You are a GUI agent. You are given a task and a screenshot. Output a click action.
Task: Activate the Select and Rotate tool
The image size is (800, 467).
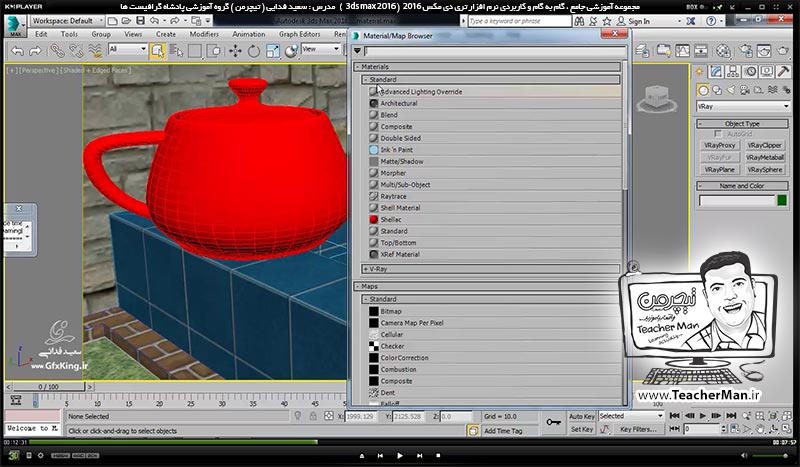254,51
